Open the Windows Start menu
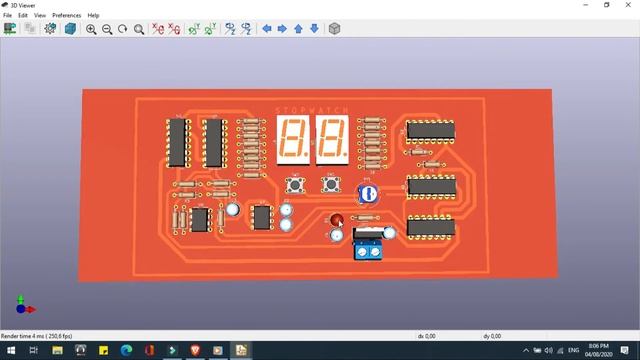 click(x=11, y=350)
